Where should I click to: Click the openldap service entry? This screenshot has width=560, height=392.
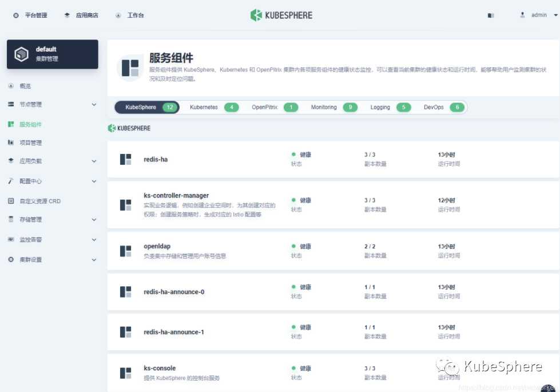(125, 250)
